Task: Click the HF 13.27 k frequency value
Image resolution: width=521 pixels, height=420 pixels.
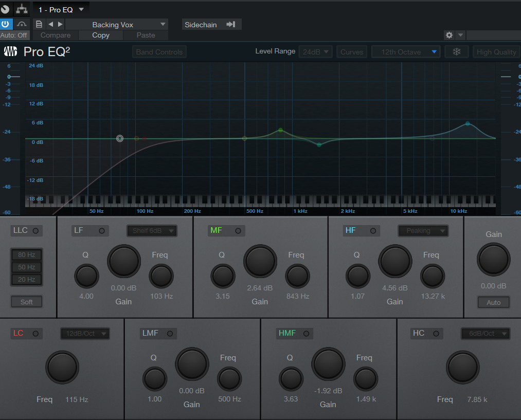Action: (x=433, y=296)
